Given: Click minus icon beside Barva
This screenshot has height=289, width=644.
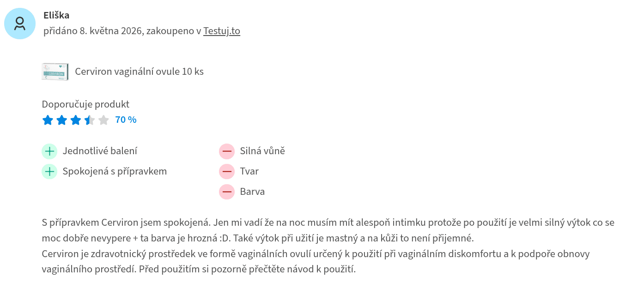Looking at the screenshot, I should coord(227,192).
